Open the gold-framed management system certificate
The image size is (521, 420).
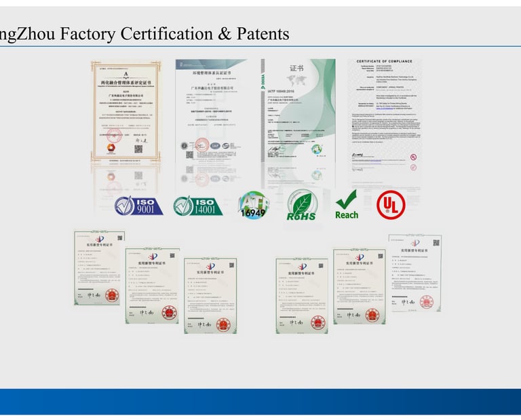pos(126,111)
